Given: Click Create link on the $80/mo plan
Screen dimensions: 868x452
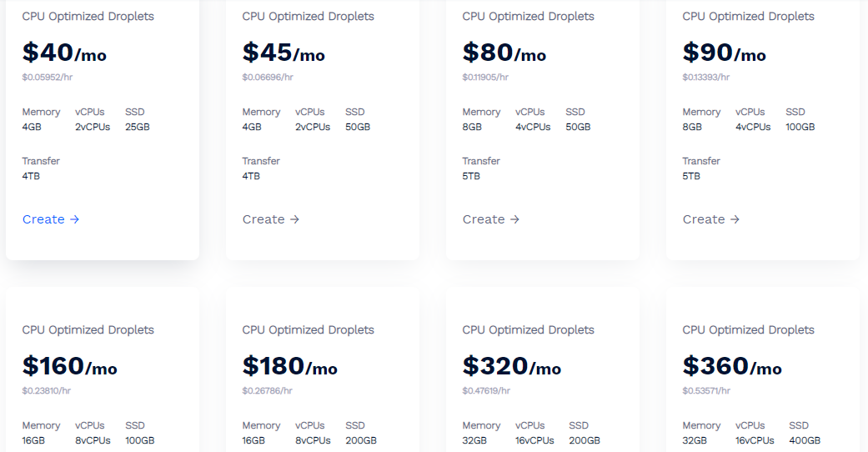Looking at the screenshot, I should point(491,219).
